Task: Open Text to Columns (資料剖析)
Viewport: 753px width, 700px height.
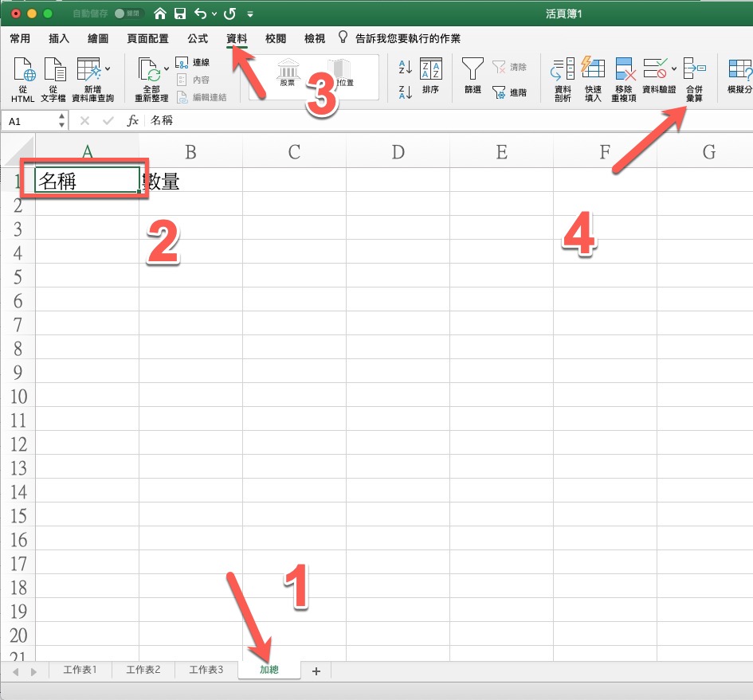Action: (563, 80)
